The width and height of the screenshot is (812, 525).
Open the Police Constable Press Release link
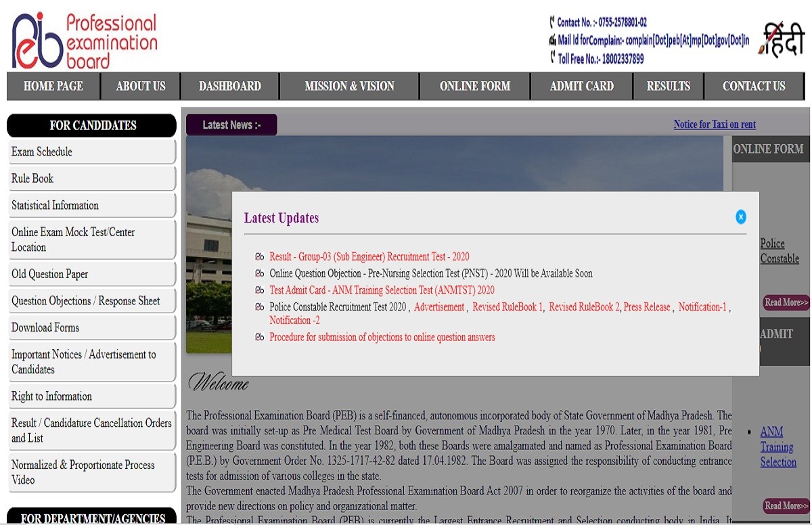647,307
